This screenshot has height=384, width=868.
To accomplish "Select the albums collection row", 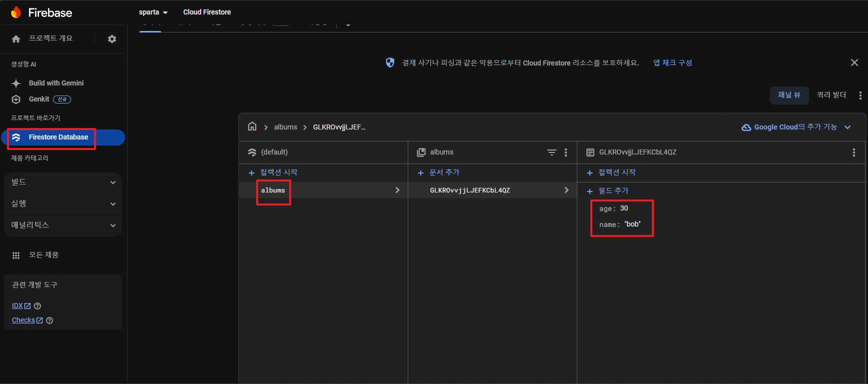I will (x=323, y=190).
